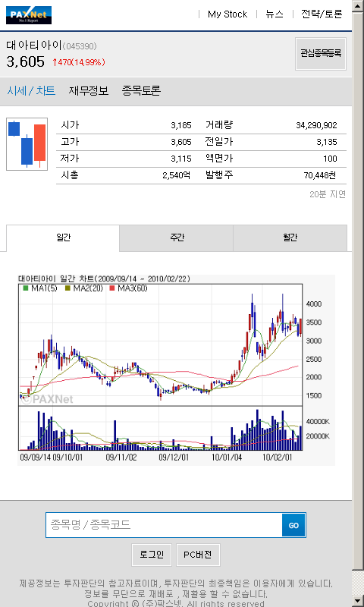Image resolution: width=364 pixels, height=607 pixels.
Task: Click the 액면가 value 100
Action: point(330,159)
